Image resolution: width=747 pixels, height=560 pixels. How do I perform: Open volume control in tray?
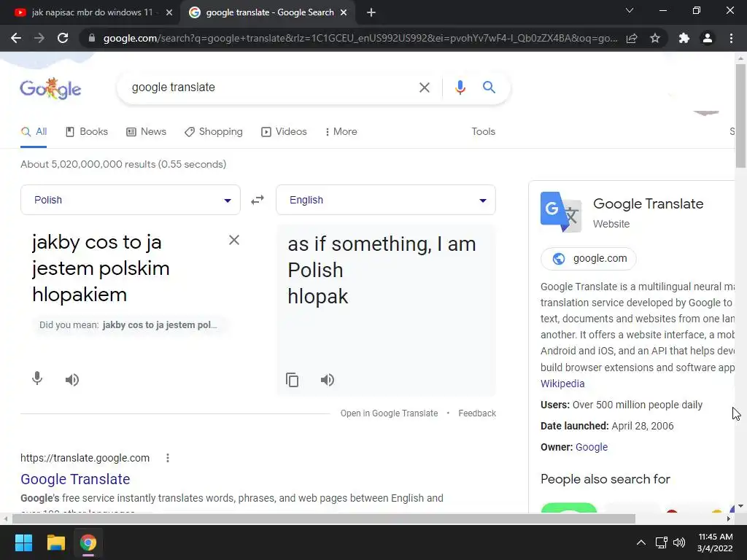pyautogui.click(x=679, y=542)
